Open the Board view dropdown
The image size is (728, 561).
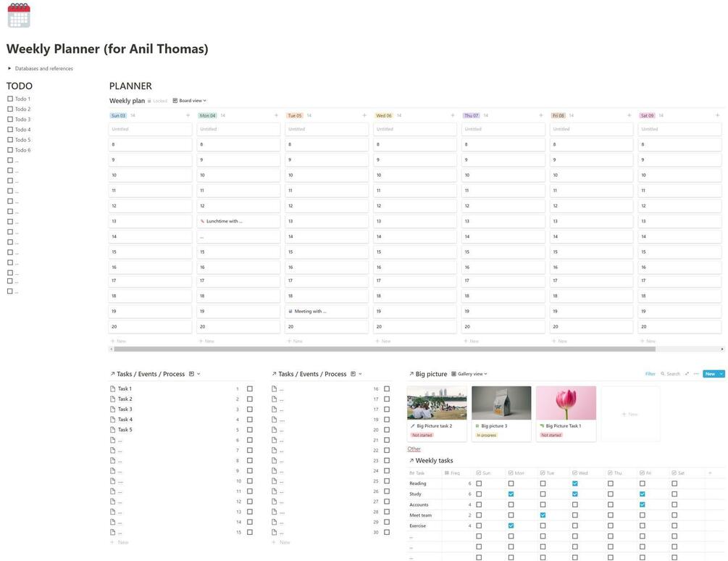190,101
